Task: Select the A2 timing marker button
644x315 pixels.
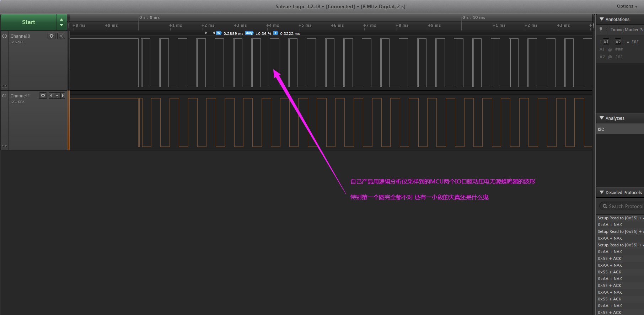Action: click(618, 42)
